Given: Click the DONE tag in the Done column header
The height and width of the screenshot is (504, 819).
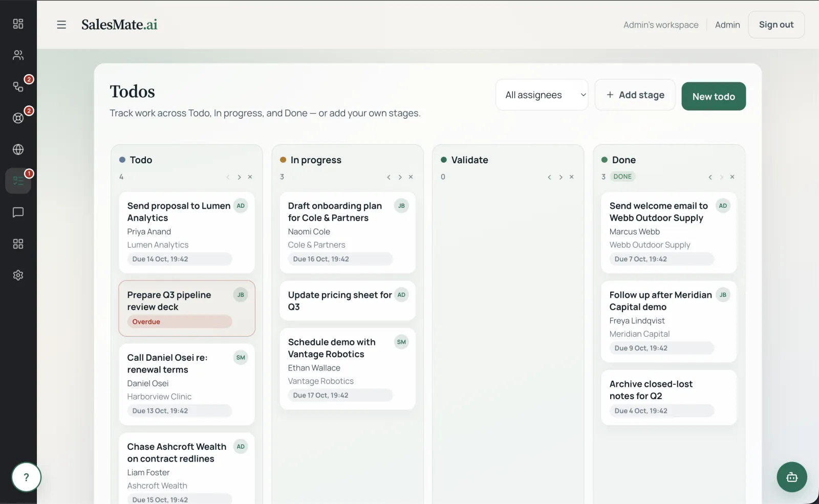Looking at the screenshot, I should (622, 177).
